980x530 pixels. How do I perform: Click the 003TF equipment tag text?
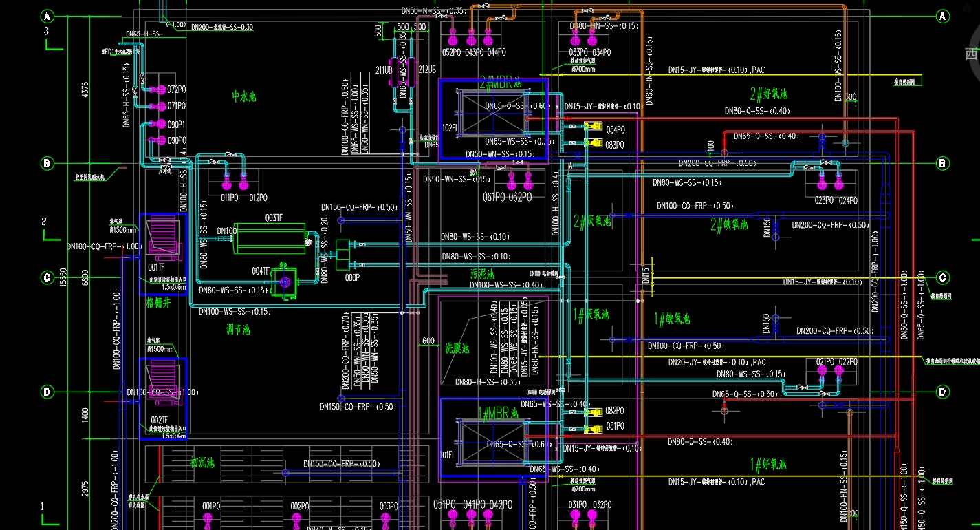coord(274,218)
